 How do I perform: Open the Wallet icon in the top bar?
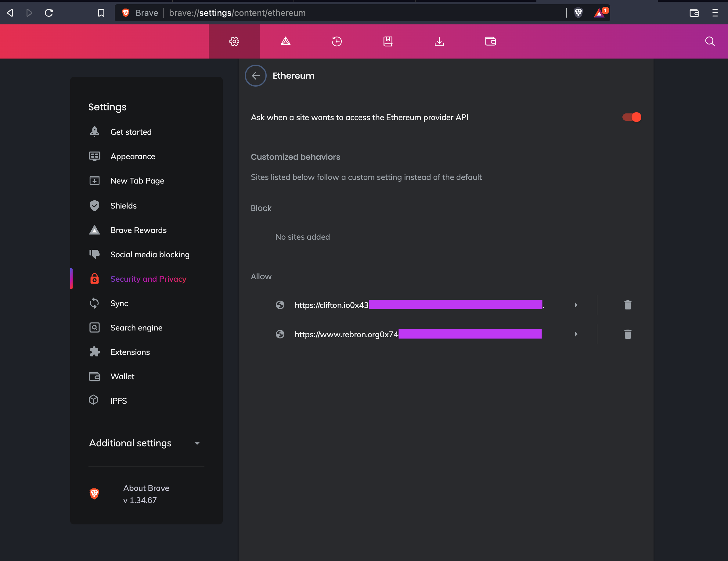click(x=490, y=41)
